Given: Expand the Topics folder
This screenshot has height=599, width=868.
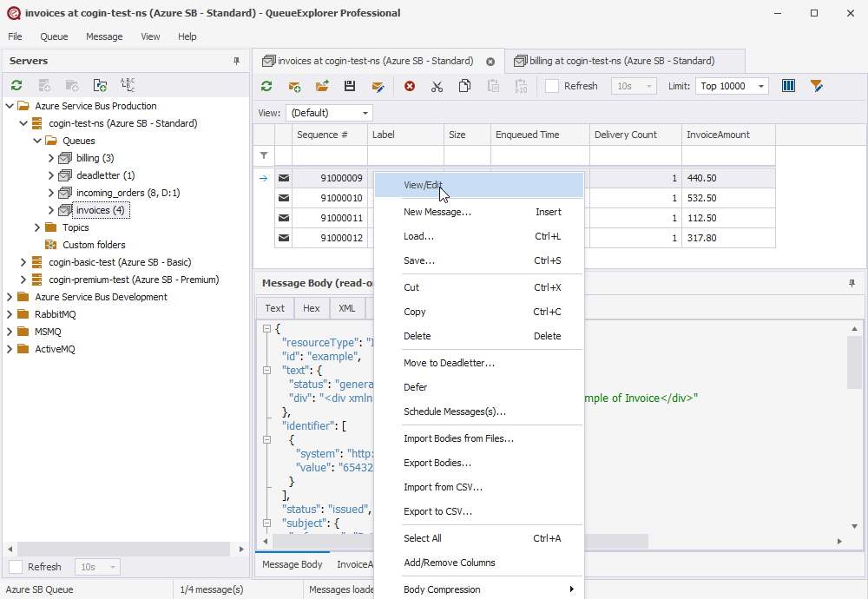Looking at the screenshot, I should click(37, 227).
